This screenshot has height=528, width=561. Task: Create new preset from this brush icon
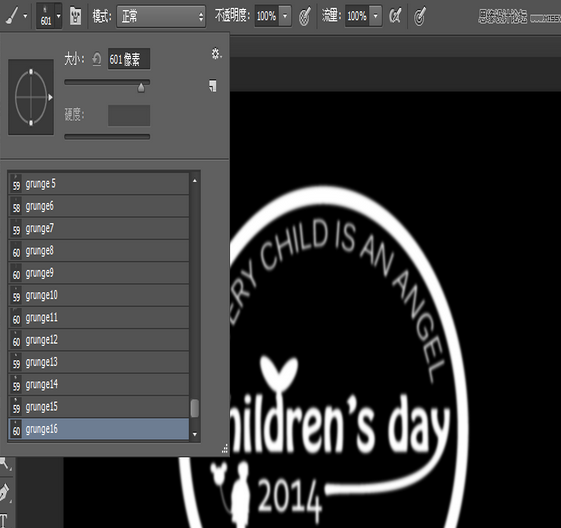(213, 86)
